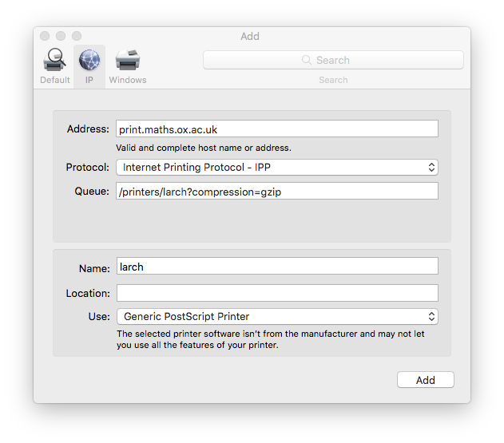Click the arrows on the Generic PostScript Printer selector
This screenshot has height=443, width=504.
pos(431,316)
